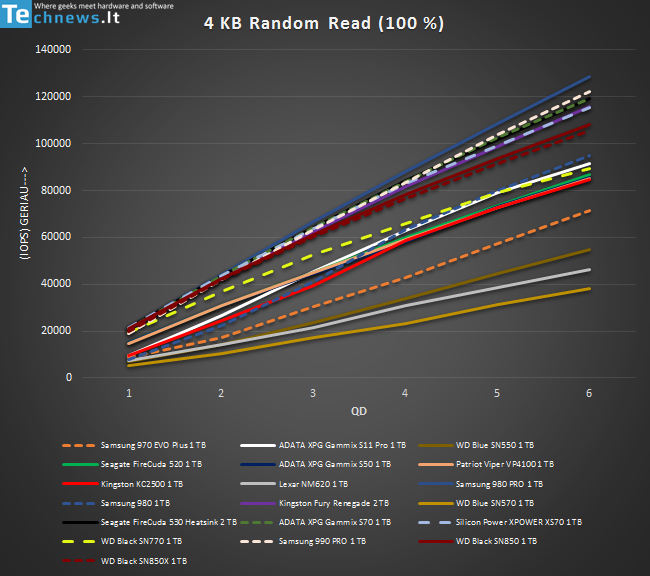The image size is (650, 576).
Task: Click the green Seagate FireCuda 520 legend swatch
Action: 80,464
